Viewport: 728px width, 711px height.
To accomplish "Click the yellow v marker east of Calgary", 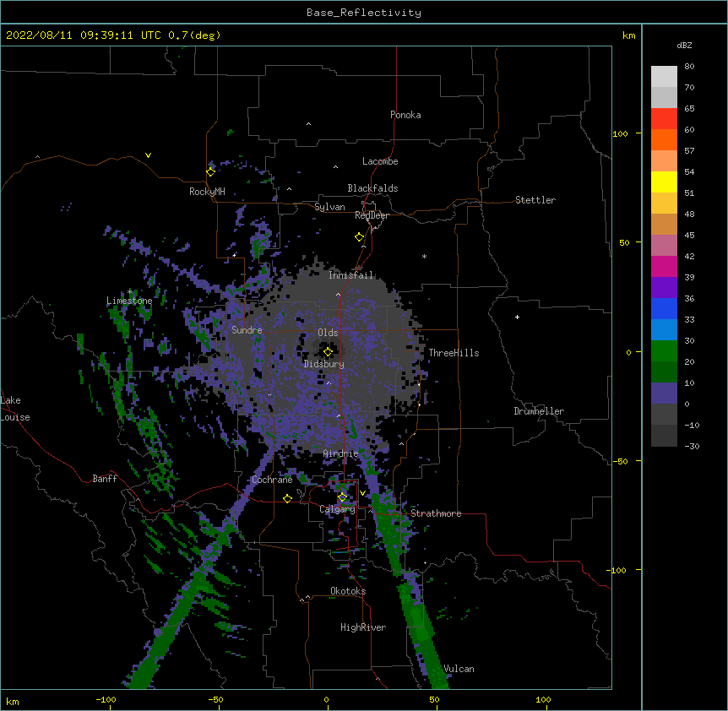I will pos(362,493).
